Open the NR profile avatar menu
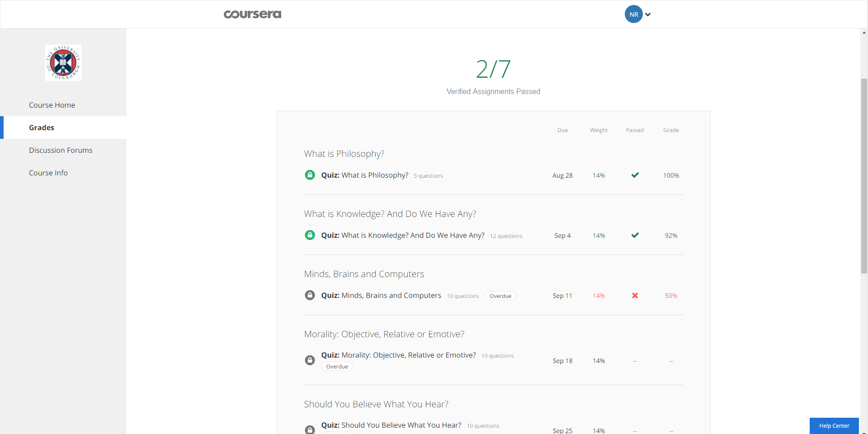868x434 pixels. 634,14
